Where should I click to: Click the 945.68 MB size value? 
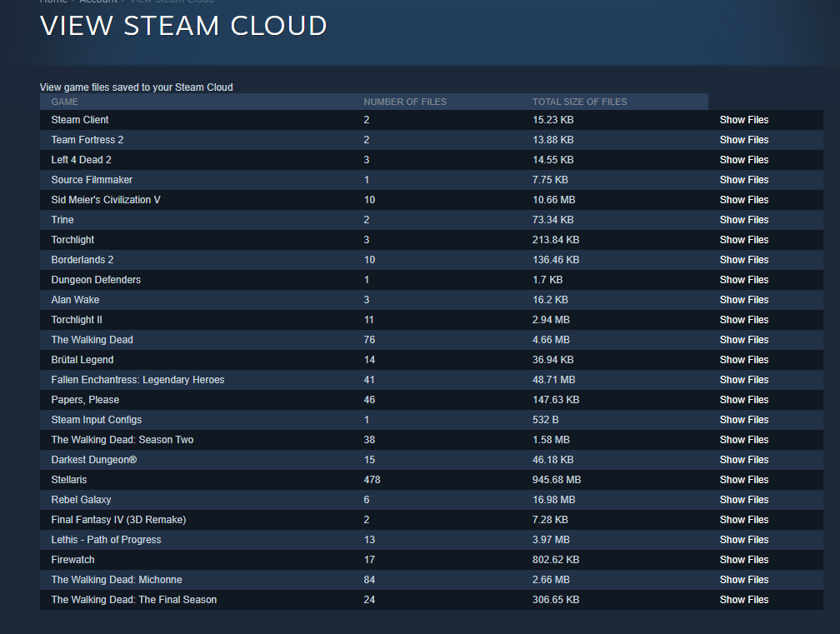click(557, 480)
